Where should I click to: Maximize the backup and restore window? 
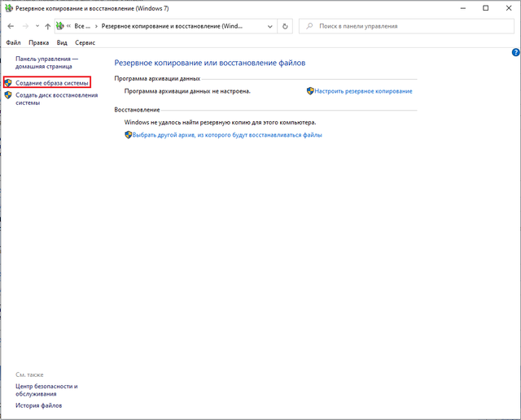[x=485, y=8]
